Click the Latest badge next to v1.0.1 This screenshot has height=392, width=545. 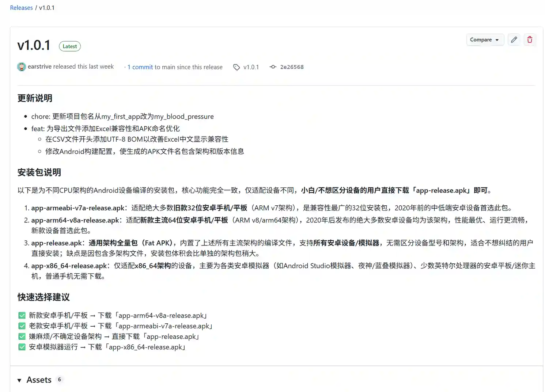[69, 46]
